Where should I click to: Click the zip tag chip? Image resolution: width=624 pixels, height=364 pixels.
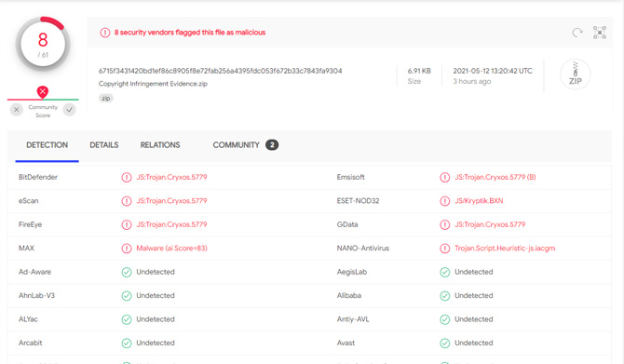tap(106, 99)
